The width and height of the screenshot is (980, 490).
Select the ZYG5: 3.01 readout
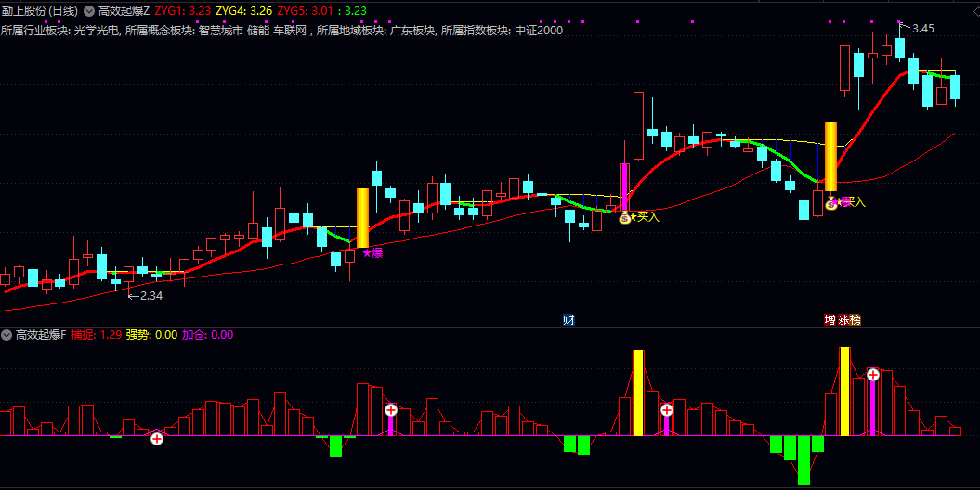[303, 11]
